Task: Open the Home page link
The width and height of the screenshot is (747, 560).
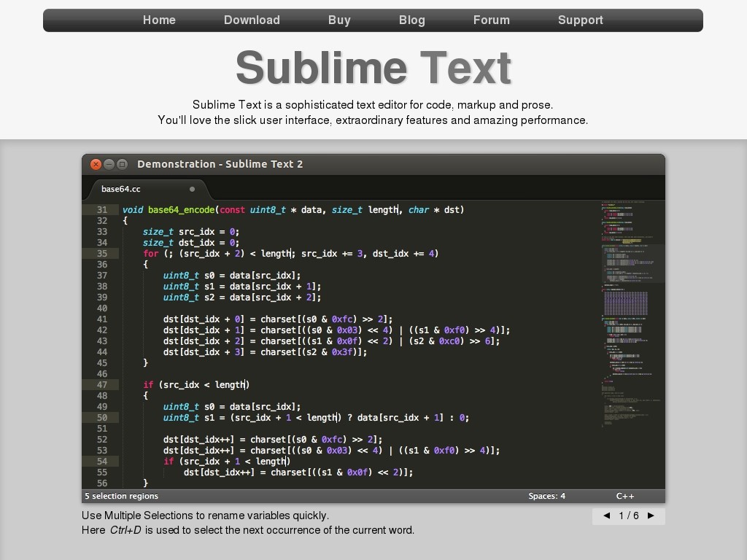Action: point(159,20)
